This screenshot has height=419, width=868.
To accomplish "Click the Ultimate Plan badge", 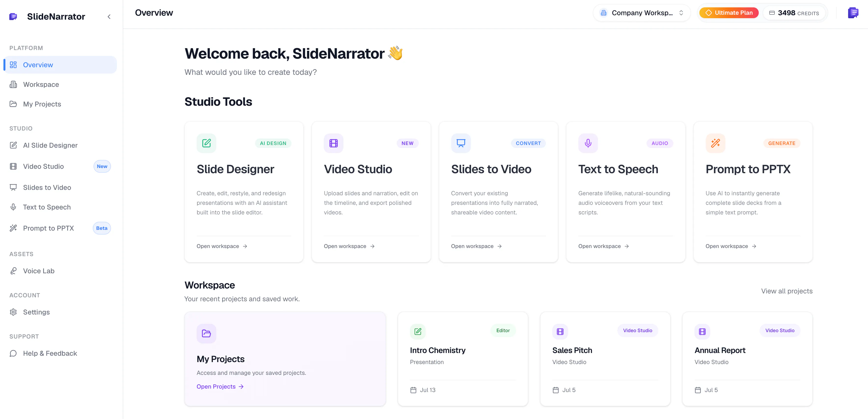I will pyautogui.click(x=729, y=13).
